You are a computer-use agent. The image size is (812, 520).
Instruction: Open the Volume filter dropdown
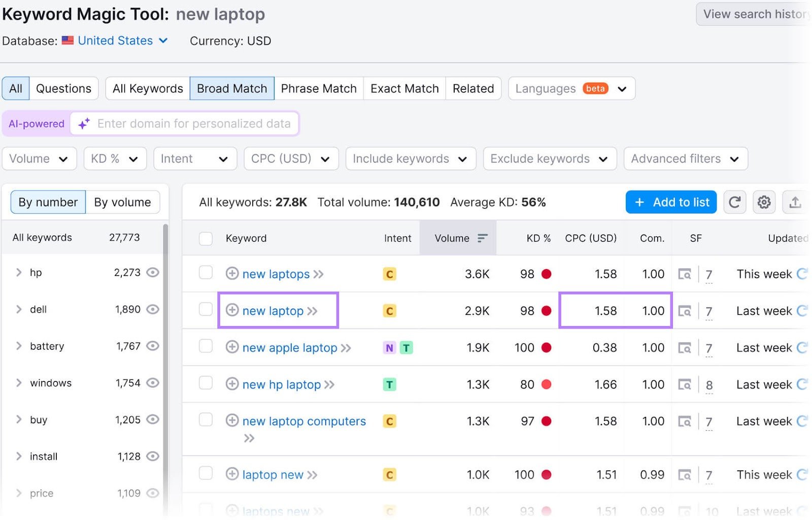39,158
